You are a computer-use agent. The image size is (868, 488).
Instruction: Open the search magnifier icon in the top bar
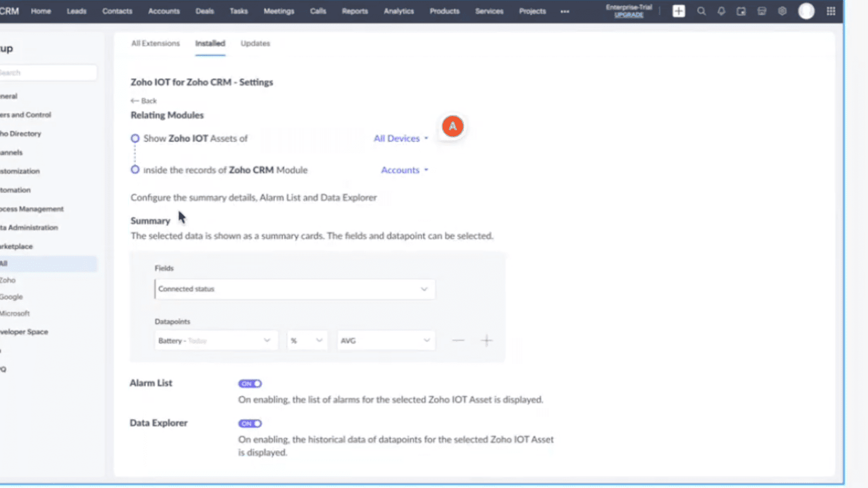coord(701,11)
